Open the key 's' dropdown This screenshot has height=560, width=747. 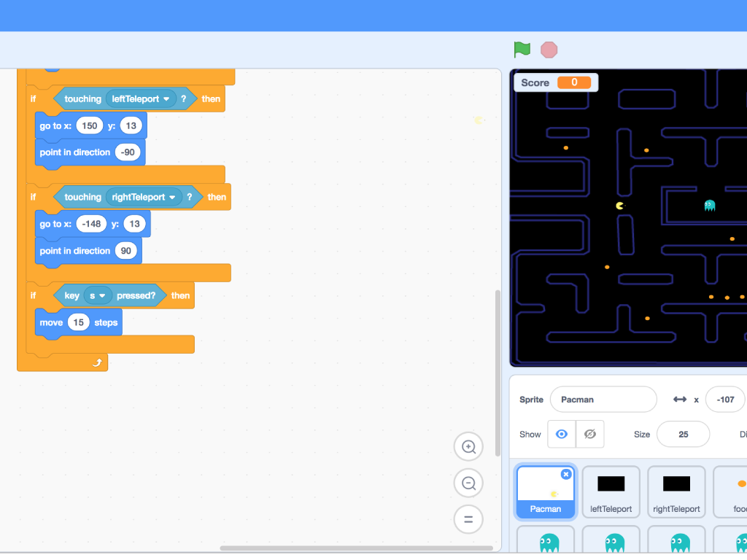98,296
